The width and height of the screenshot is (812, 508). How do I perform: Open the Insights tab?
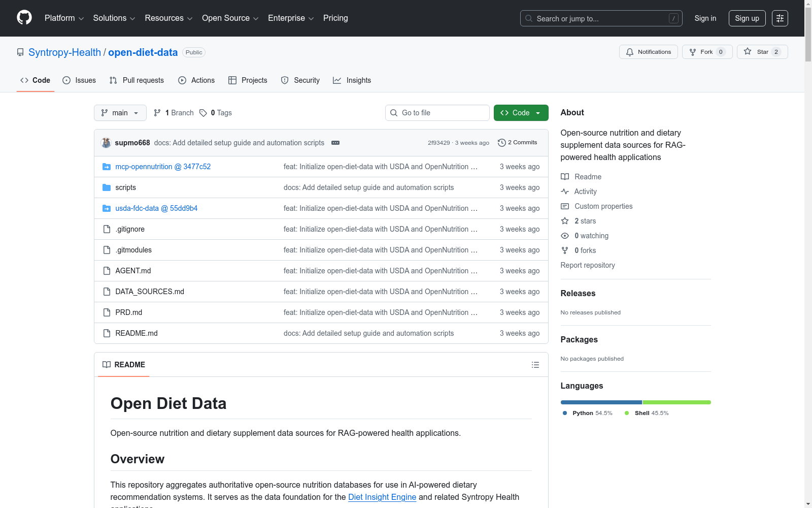pos(352,80)
